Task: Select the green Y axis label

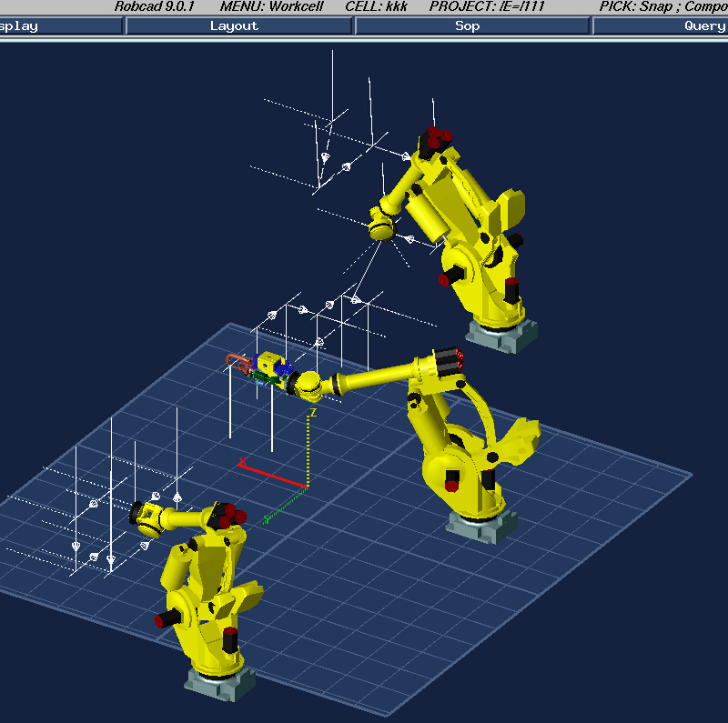Action: tap(267, 519)
